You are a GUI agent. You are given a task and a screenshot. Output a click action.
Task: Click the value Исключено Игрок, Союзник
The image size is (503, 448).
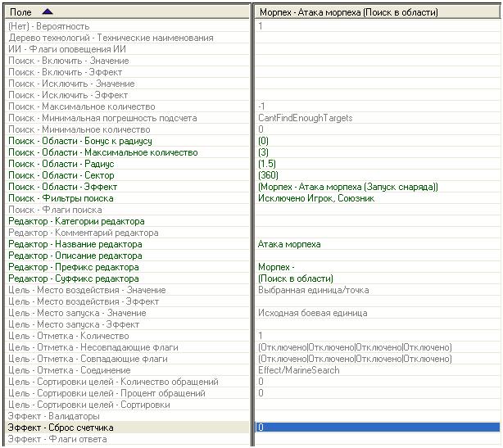click(316, 198)
